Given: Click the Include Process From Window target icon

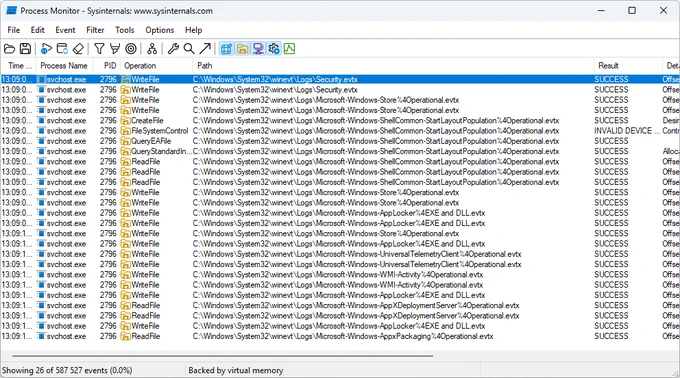Looking at the screenshot, I should click(131, 49).
